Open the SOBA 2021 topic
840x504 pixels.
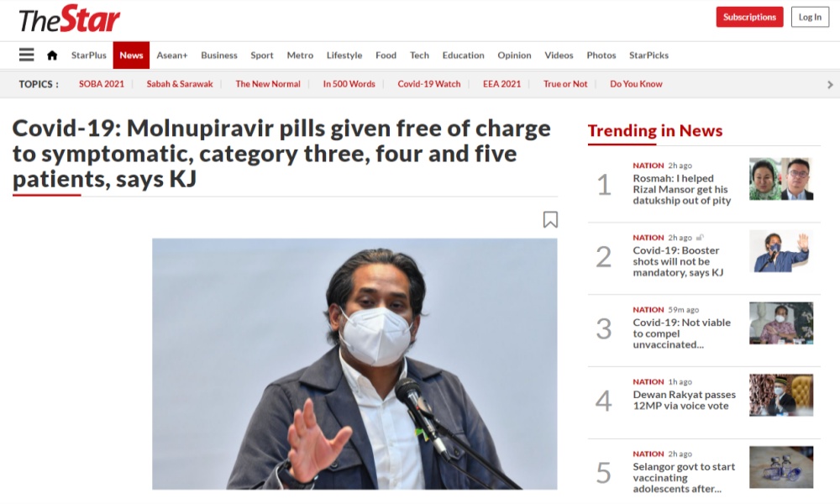102,84
